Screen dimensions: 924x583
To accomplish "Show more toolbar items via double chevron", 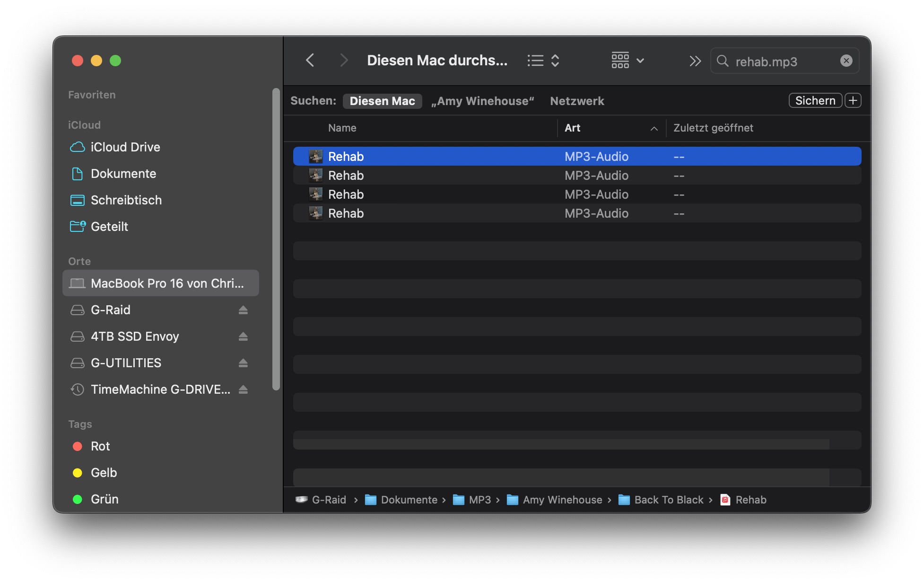I will (x=695, y=61).
